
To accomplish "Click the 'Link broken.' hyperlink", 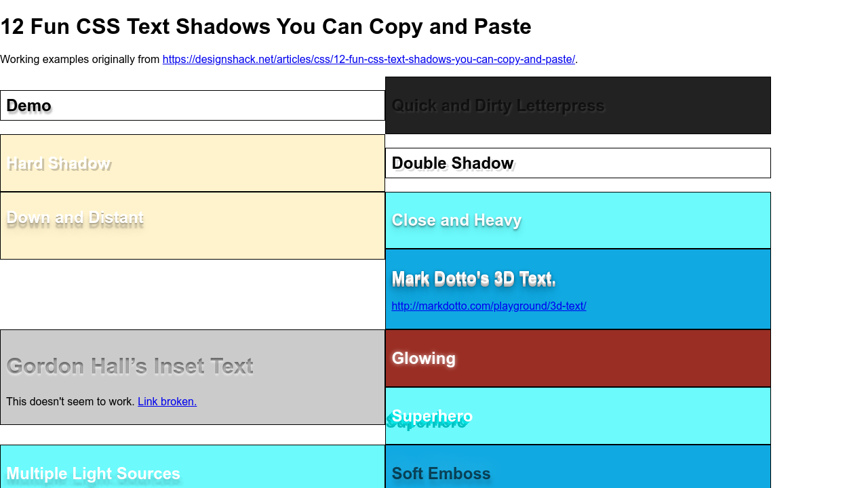I will coord(167,401).
